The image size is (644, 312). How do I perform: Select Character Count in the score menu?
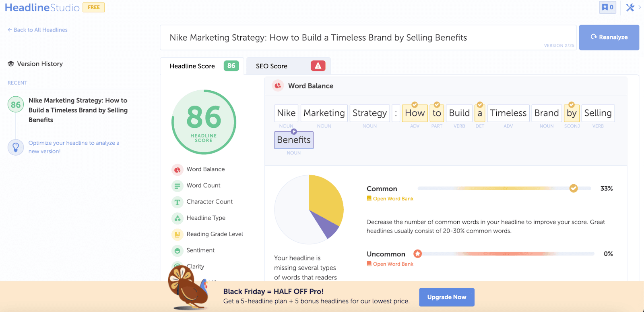point(209,202)
